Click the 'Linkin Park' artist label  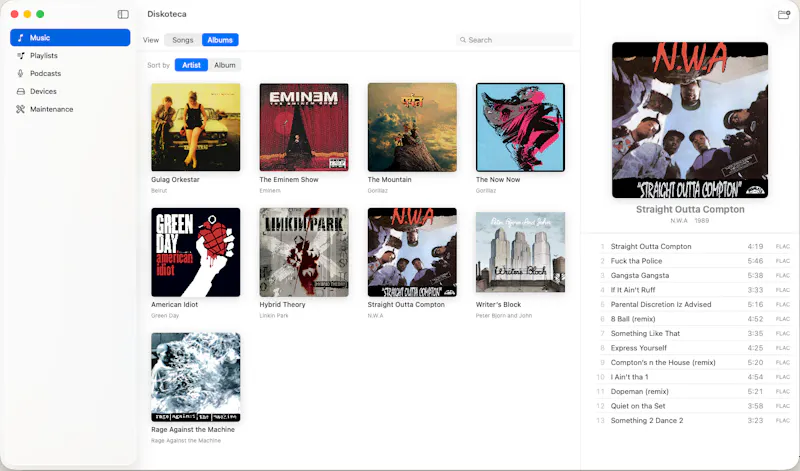tap(273, 315)
